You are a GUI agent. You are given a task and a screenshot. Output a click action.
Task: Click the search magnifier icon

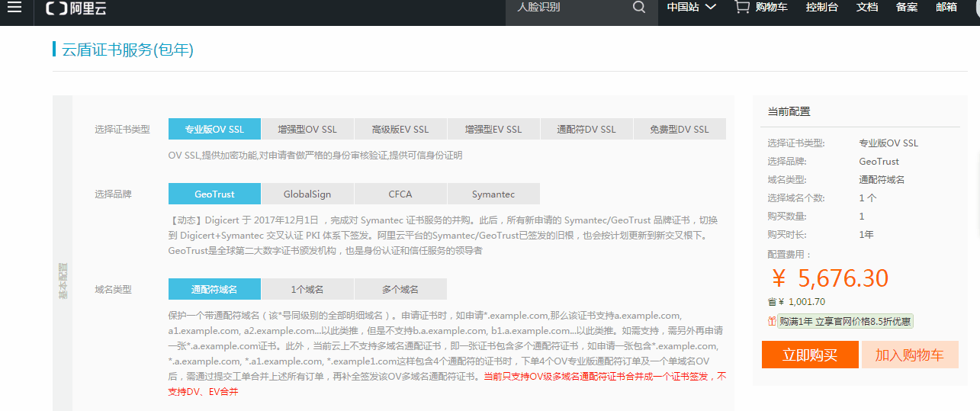[639, 7]
